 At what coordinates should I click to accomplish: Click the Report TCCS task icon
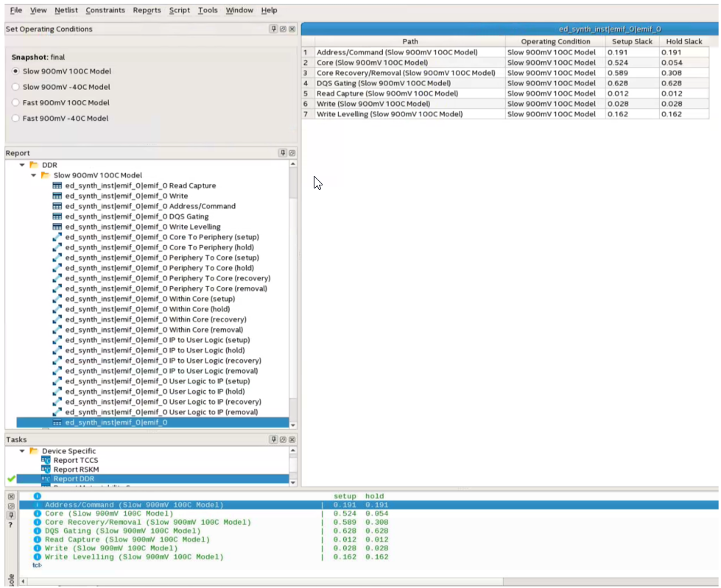coord(46,461)
